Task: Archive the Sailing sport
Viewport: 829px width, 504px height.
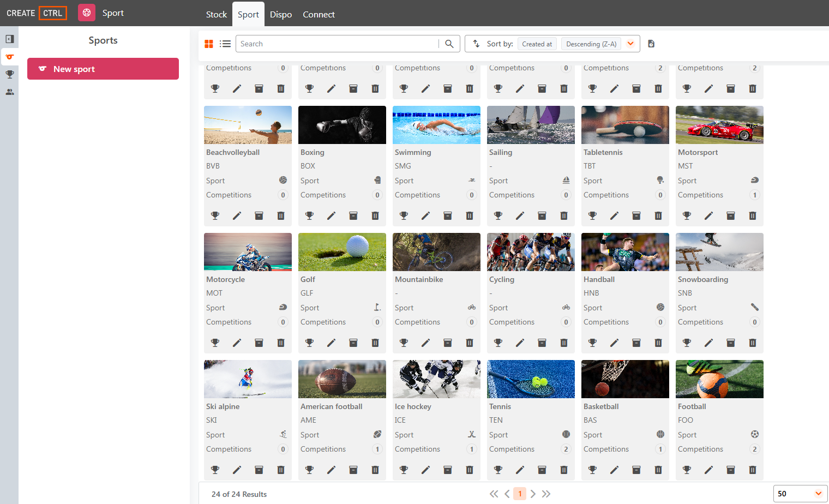Action: 542,215
